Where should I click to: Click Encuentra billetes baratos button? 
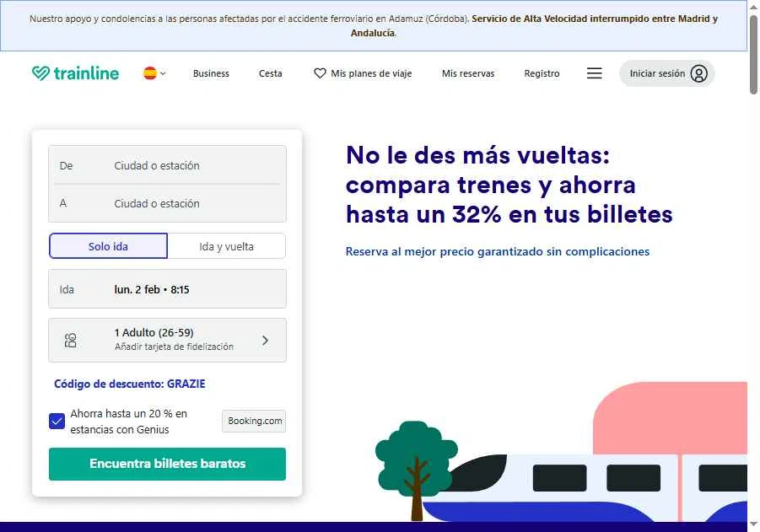point(167,464)
